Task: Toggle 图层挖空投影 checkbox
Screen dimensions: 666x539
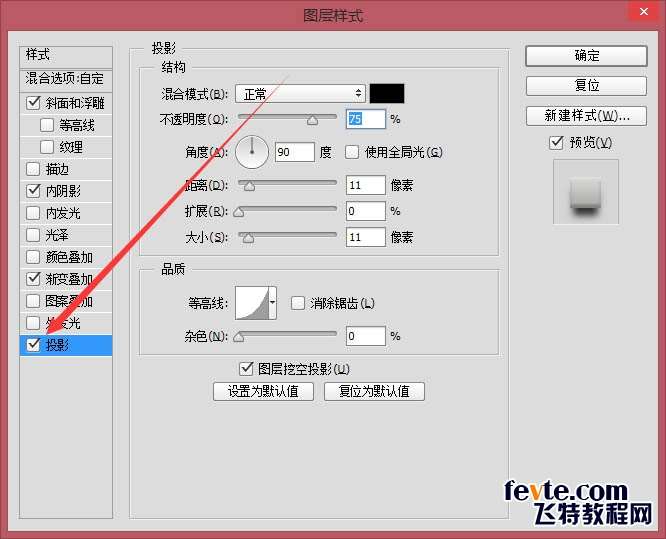Action: coord(246,369)
